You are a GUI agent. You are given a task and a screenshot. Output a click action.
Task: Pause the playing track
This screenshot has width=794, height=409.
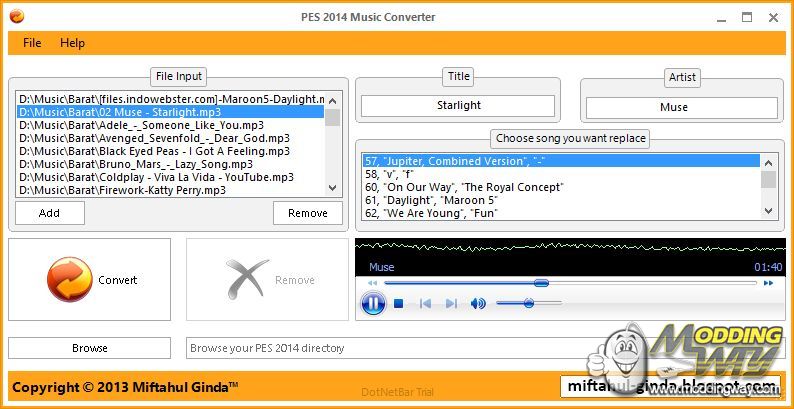pos(373,303)
